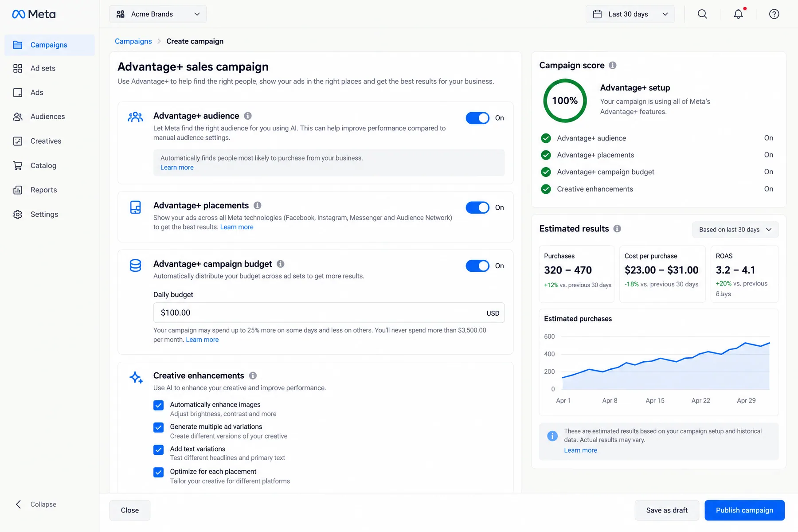Click Learn more under Advantage+ audience
This screenshot has height=532, width=798.
pos(177,168)
